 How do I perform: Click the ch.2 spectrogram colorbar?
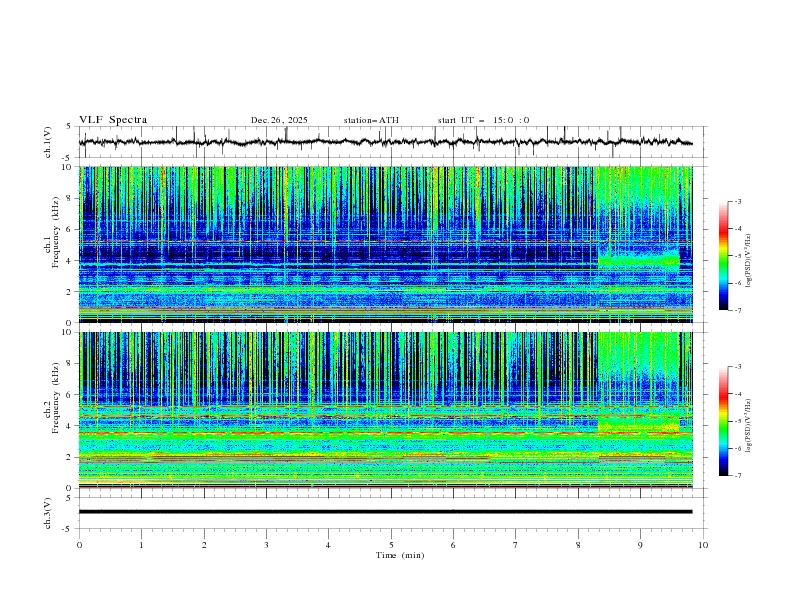[723, 421]
